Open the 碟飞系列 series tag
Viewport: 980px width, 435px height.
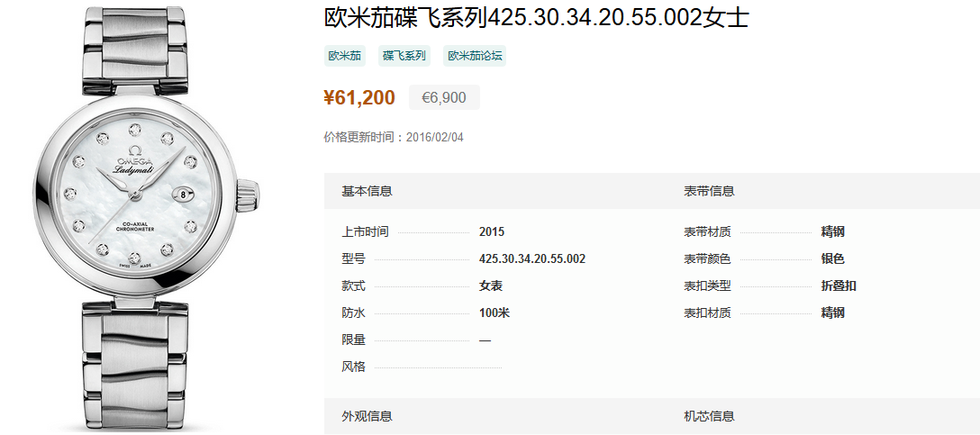[404, 56]
